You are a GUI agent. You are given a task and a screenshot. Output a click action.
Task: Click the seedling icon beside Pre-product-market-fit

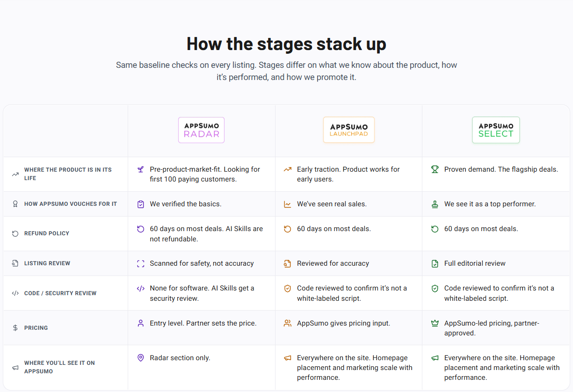click(x=140, y=169)
